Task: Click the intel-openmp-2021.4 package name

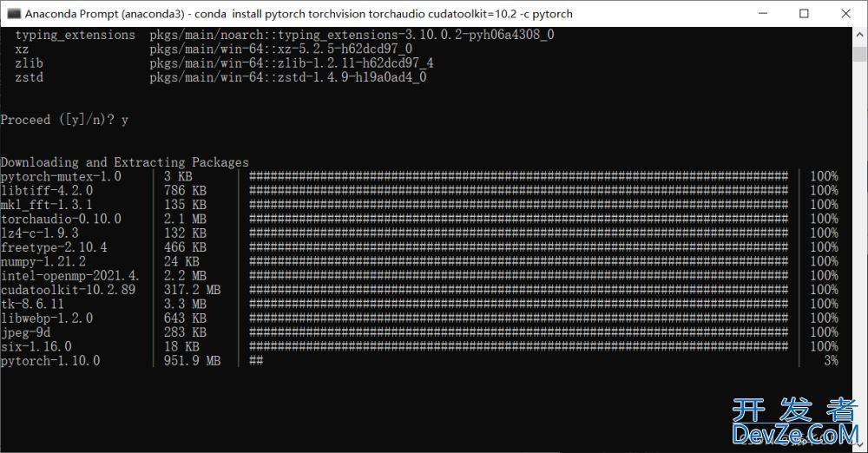Action: (69, 276)
